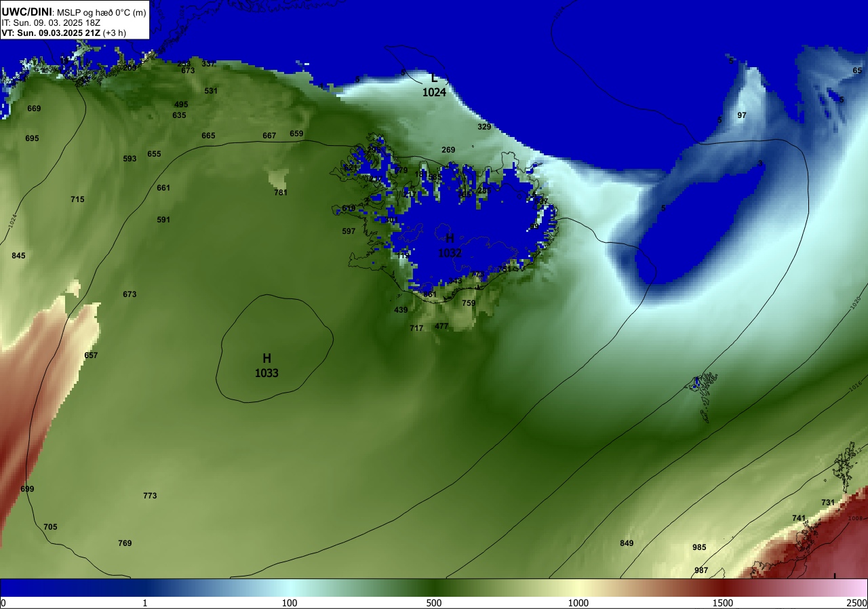Click the 769 height value

click(125, 543)
